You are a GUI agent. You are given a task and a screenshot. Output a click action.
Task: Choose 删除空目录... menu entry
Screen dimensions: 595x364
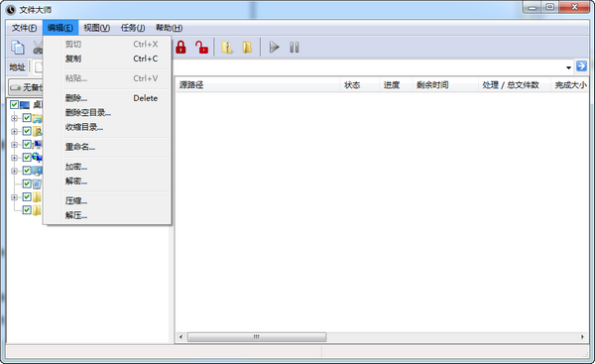pyautogui.click(x=107, y=113)
